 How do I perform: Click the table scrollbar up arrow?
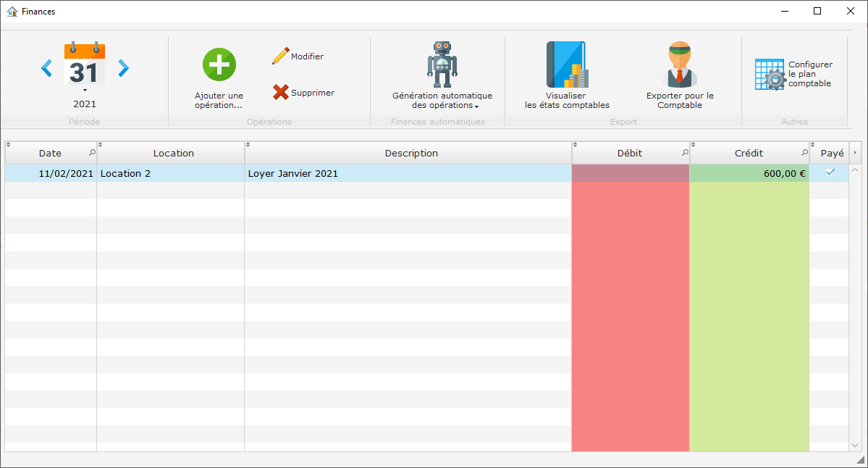click(855, 170)
